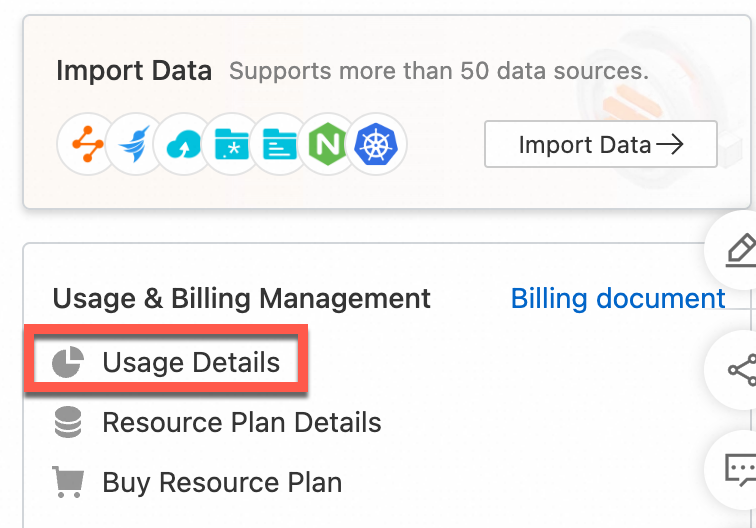
Task: Go to Resource Plan Details
Action: (x=241, y=422)
